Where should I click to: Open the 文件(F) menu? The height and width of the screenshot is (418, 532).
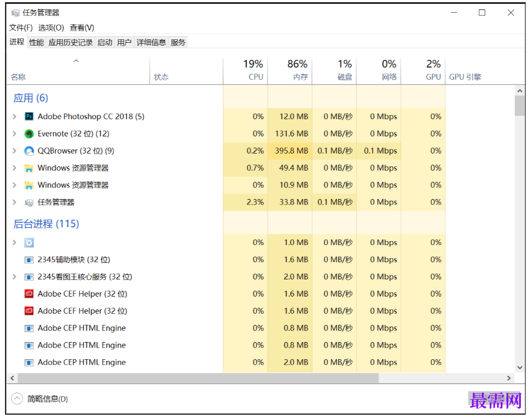coord(21,28)
